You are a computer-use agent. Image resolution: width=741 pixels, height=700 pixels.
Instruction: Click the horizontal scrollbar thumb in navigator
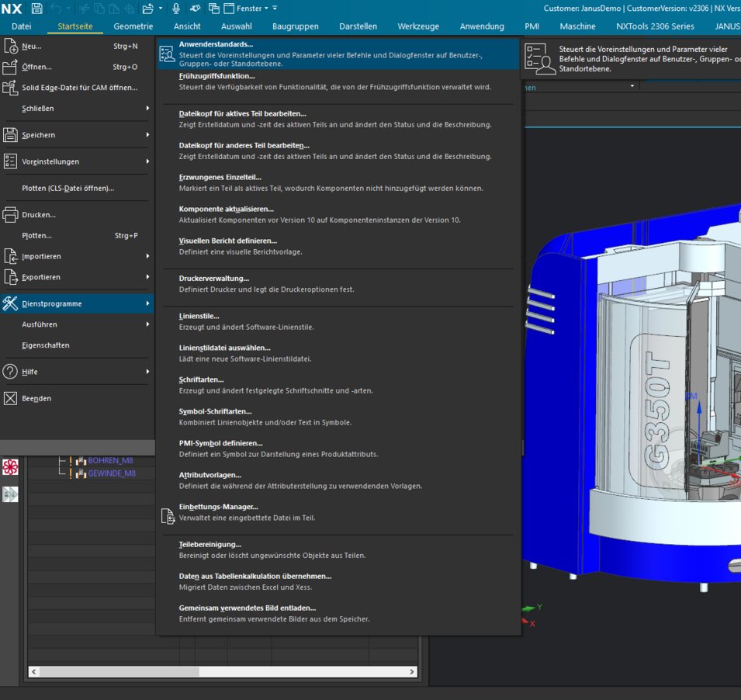(119, 671)
